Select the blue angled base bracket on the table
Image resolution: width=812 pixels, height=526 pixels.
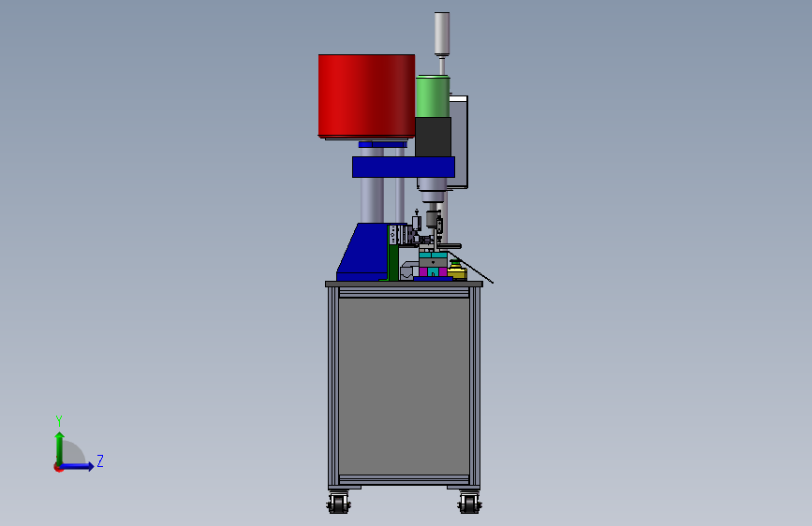pos(364,252)
